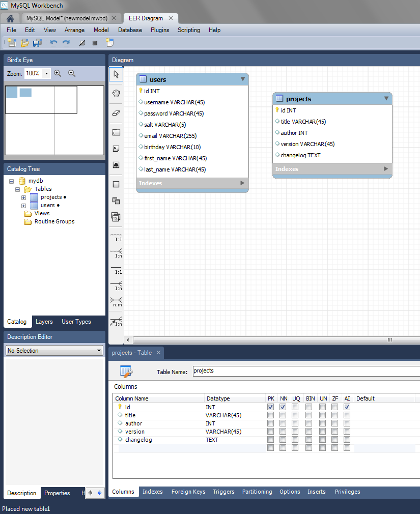420x514 pixels.
Task: Open the Arrange menu
Action: (x=74, y=30)
